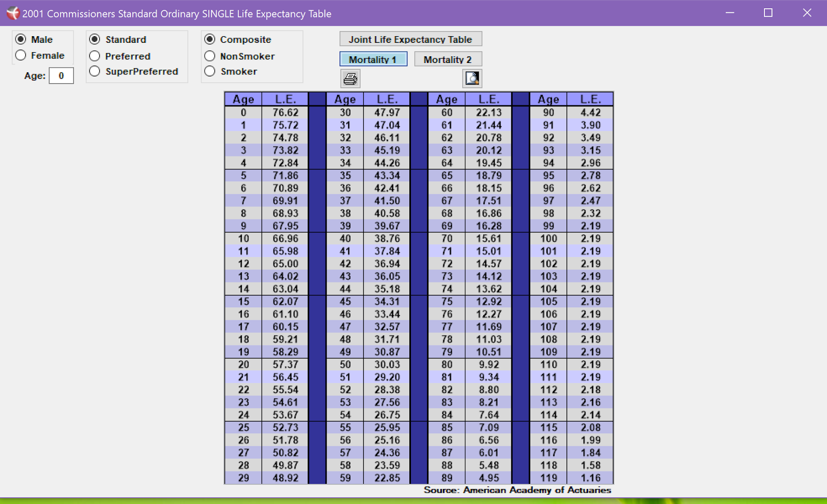Select the L.E. value 34.31
Image resolution: width=827 pixels, height=504 pixels.
tap(387, 302)
